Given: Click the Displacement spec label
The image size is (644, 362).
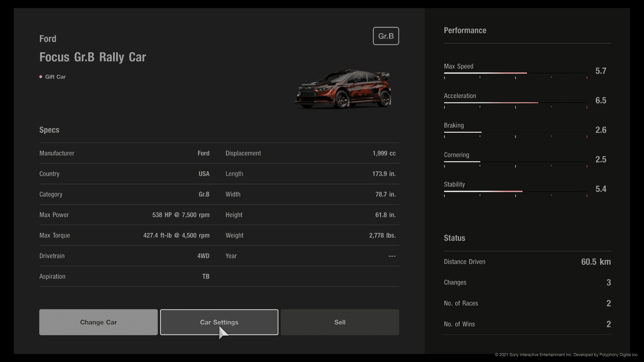Looking at the screenshot, I should [243, 153].
